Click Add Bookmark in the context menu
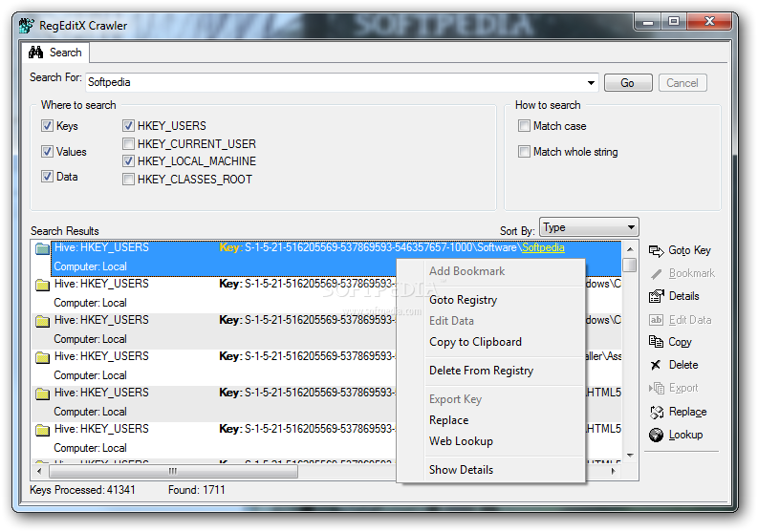This screenshot has height=532, width=758. pyautogui.click(x=466, y=271)
